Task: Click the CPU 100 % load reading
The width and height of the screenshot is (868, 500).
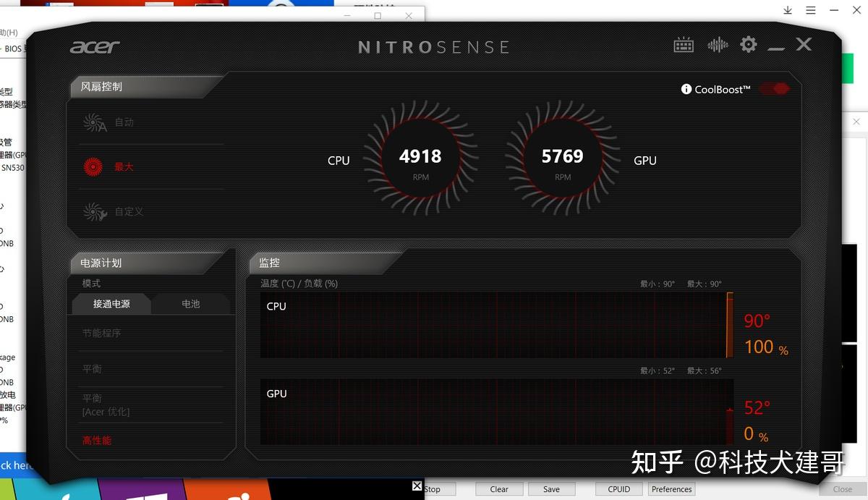Action: [766, 347]
